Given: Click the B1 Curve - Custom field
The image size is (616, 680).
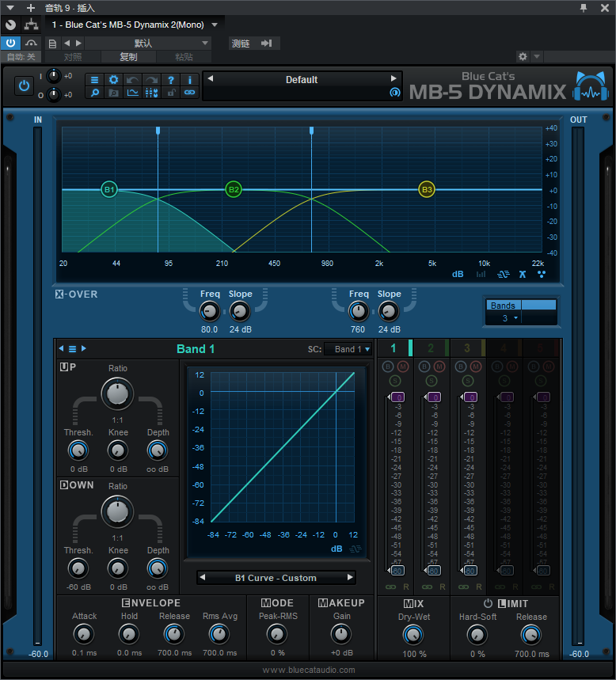Looking at the screenshot, I should pyautogui.click(x=276, y=578).
